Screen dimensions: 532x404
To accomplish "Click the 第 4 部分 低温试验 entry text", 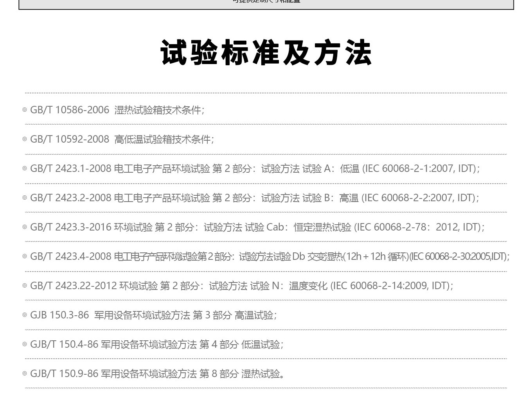I will pyautogui.click(x=241, y=345).
